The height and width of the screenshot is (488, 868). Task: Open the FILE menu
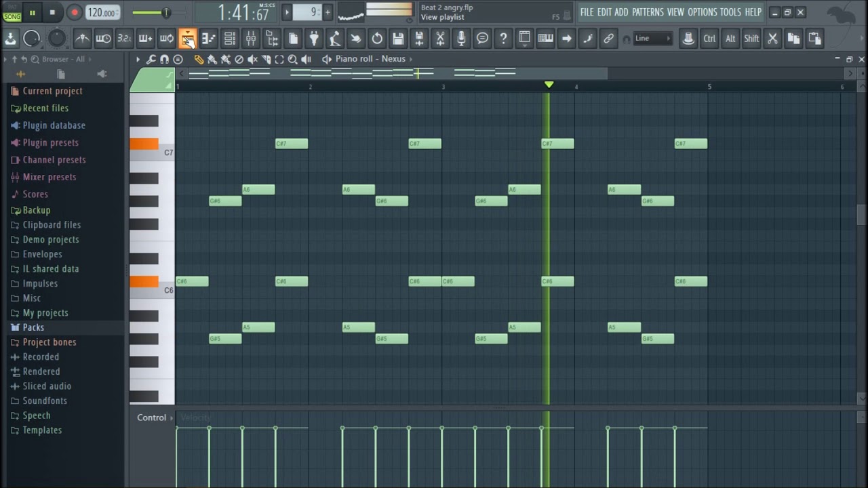(x=587, y=12)
